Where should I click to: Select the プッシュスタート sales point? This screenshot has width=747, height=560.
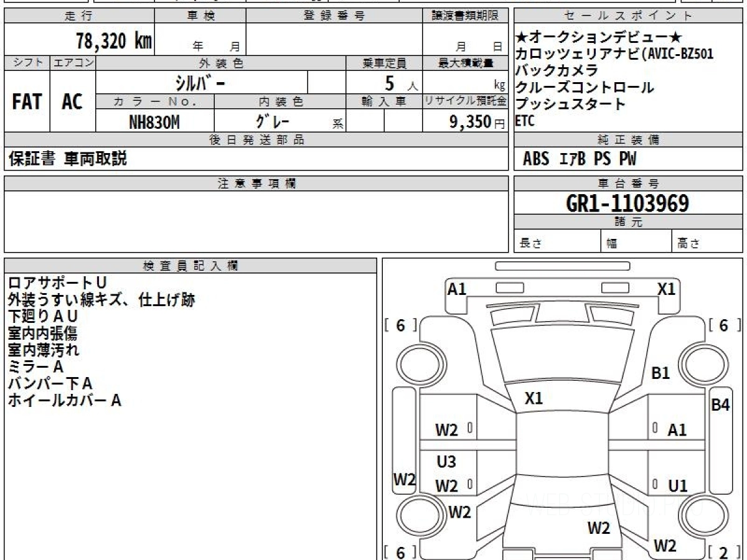click(x=570, y=104)
